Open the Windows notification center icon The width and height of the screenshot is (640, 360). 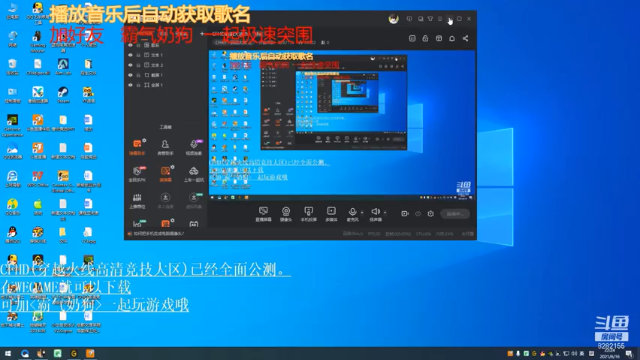pos(629,353)
